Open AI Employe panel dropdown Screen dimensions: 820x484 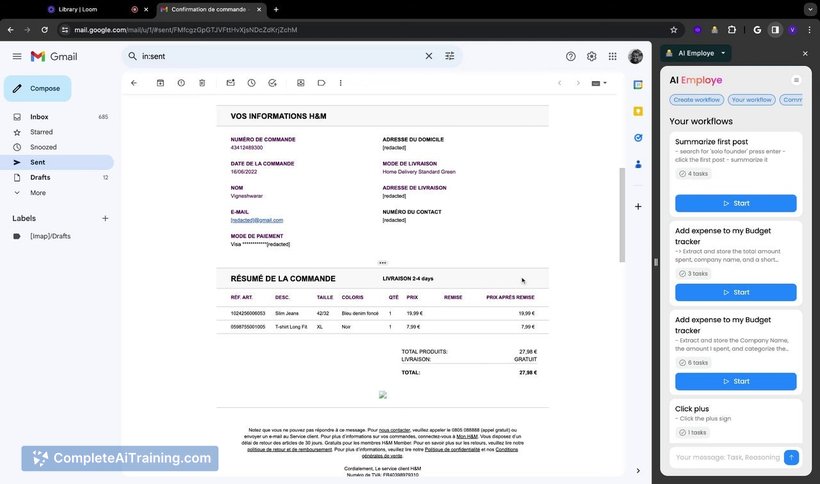tap(696, 53)
